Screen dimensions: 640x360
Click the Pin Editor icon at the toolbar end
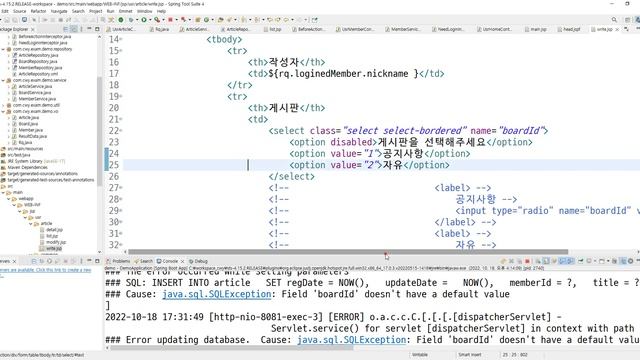(x=315, y=20)
